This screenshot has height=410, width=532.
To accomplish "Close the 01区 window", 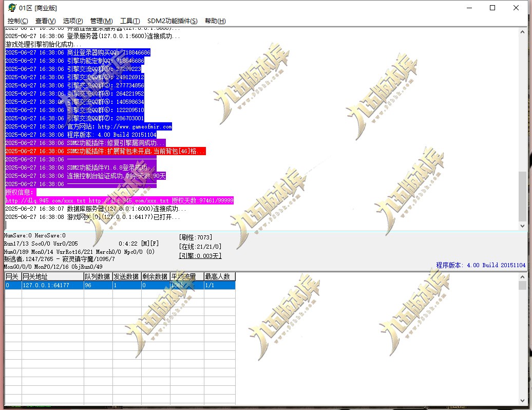I will [516, 8].
